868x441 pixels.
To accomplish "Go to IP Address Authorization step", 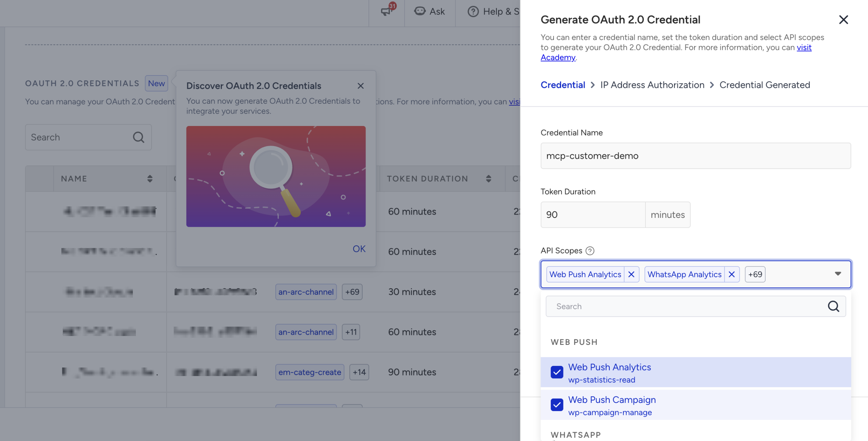I will click(x=652, y=85).
